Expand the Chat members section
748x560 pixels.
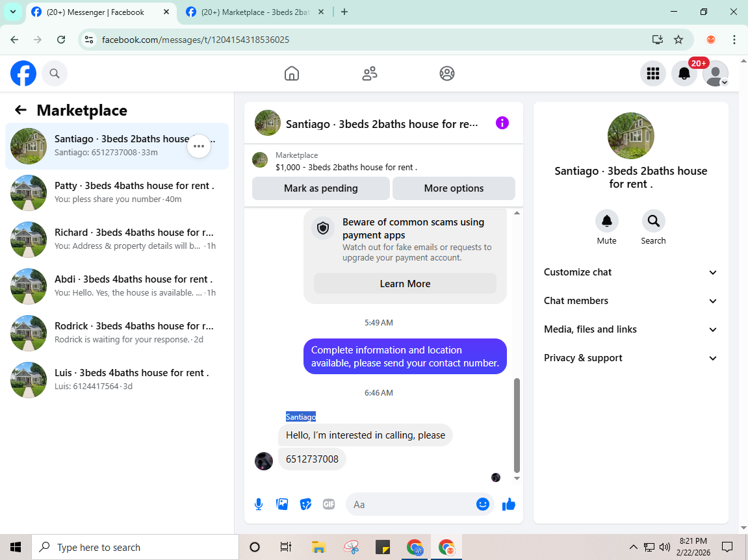tap(630, 301)
